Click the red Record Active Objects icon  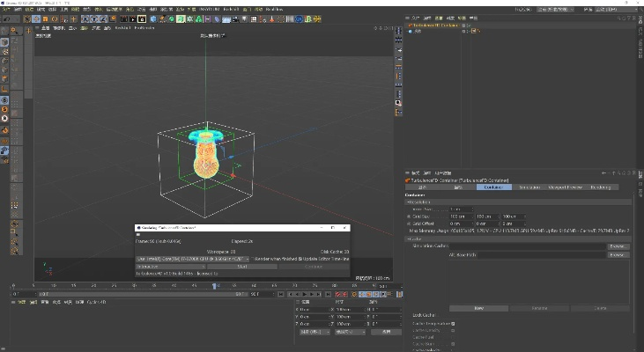tap(337, 294)
